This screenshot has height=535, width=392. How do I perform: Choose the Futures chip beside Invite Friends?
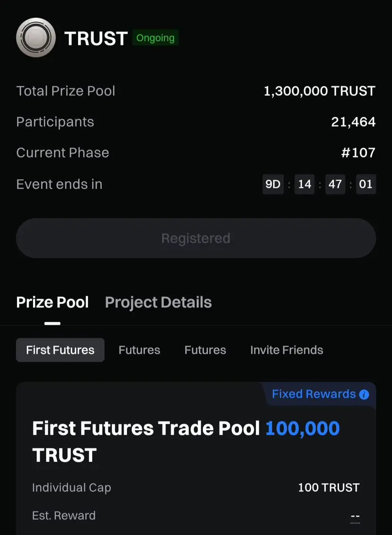tap(205, 350)
